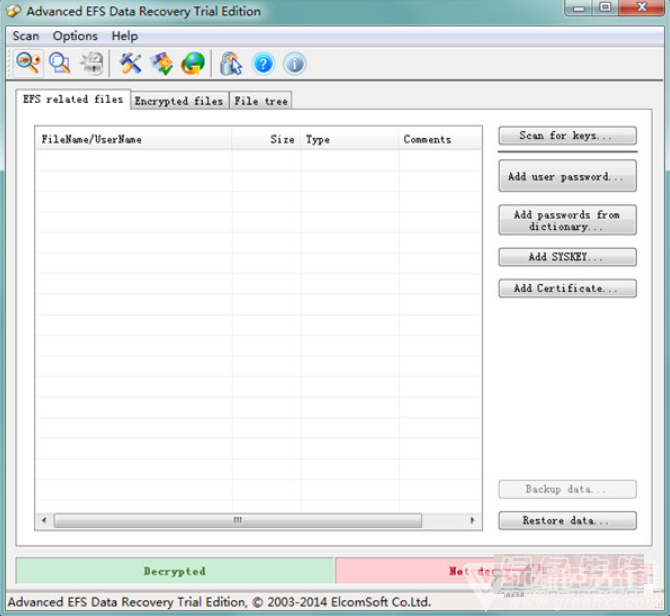Click the Scan for encrypted files toolbar icon
This screenshot has width=670, height=616.
[59, 64]
